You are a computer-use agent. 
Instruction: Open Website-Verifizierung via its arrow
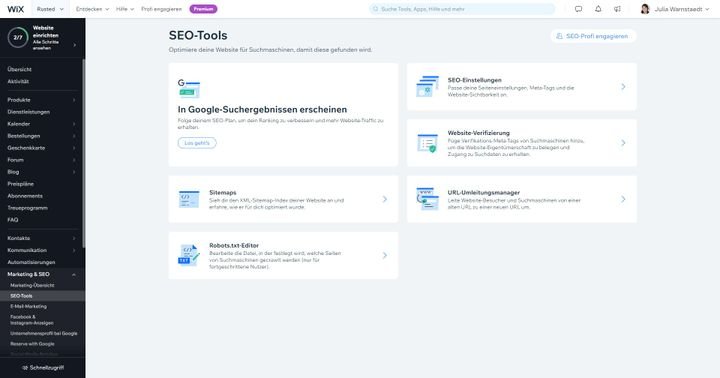(623, 143)
